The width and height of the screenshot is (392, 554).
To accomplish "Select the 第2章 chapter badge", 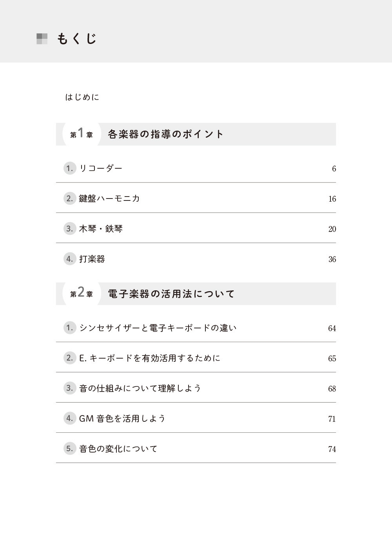I will (x=81, y=293).
